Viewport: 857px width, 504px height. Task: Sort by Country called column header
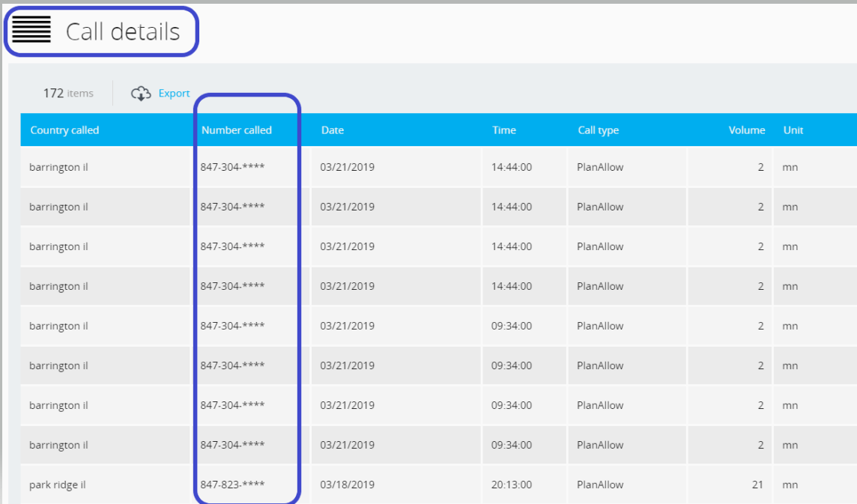coord(64,130)
